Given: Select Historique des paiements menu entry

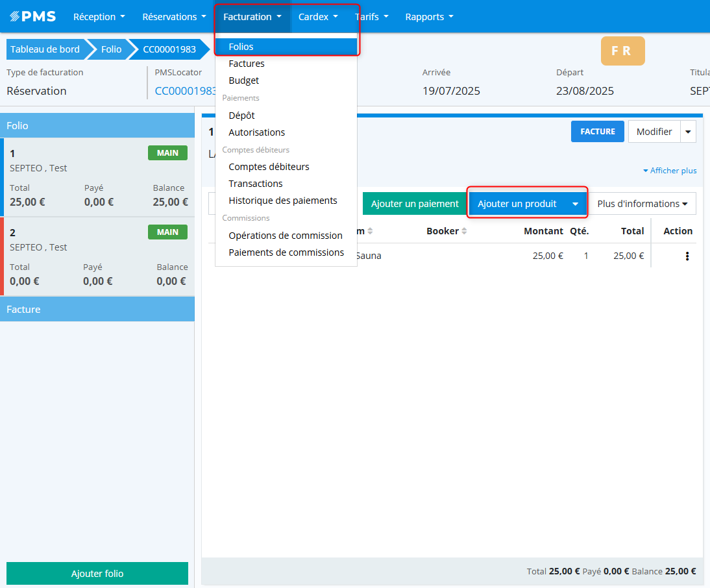Looking at the screenshot, I should point(282,201).
